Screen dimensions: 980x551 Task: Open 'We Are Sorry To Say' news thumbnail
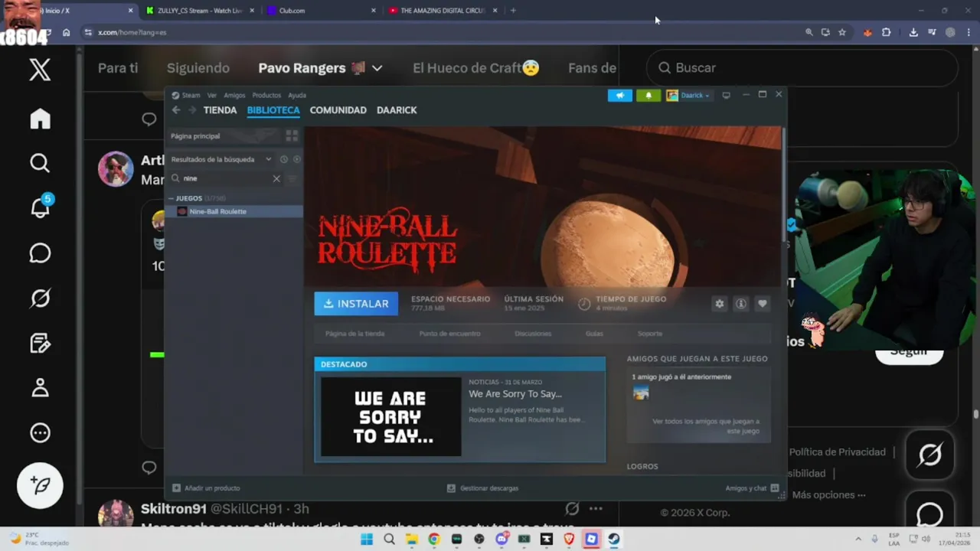[390, 416]
